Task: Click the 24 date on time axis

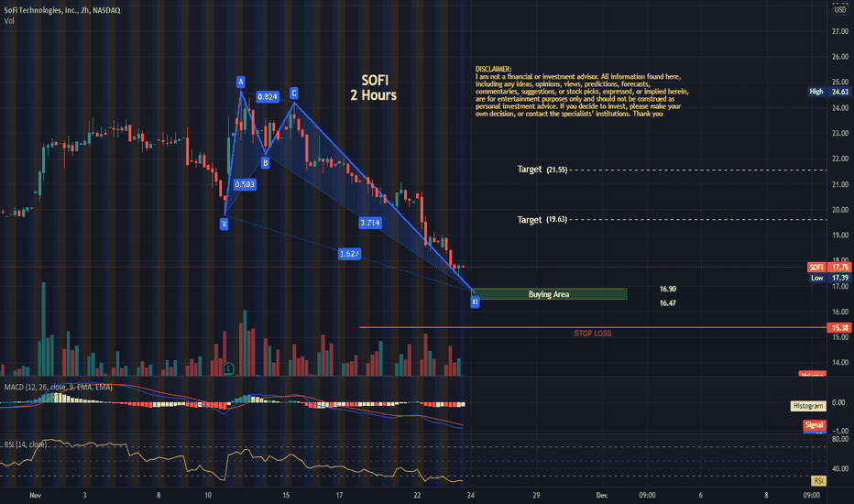Action: [x=471, y=495]
